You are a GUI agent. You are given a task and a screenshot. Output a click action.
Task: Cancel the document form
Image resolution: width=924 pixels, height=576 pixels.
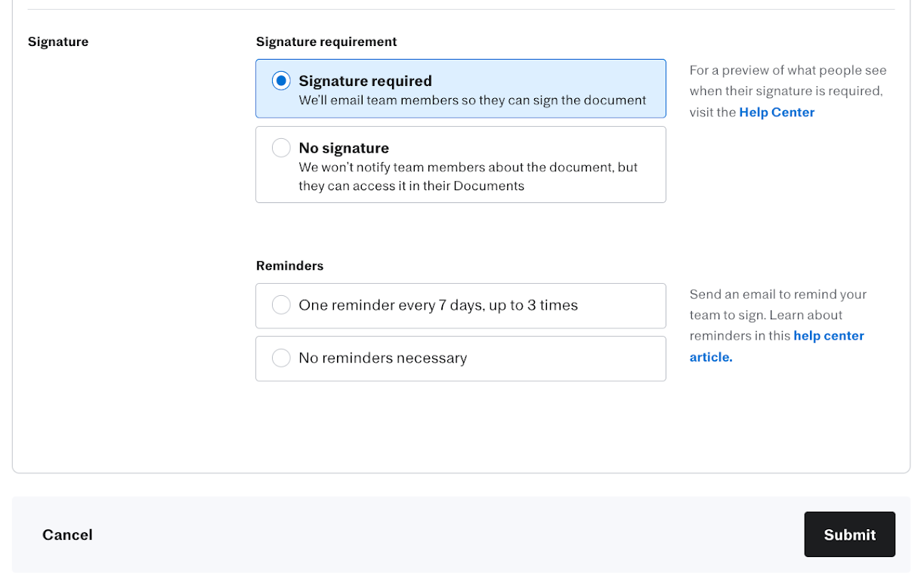pyautogui.click(x=67, y=534)
